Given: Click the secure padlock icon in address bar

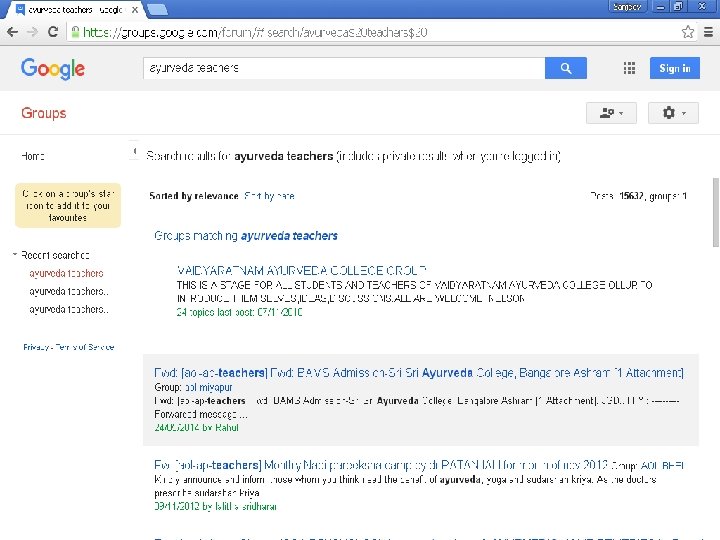Looking at the screenshot, I should pyautogui.click(x=75, y=32).
